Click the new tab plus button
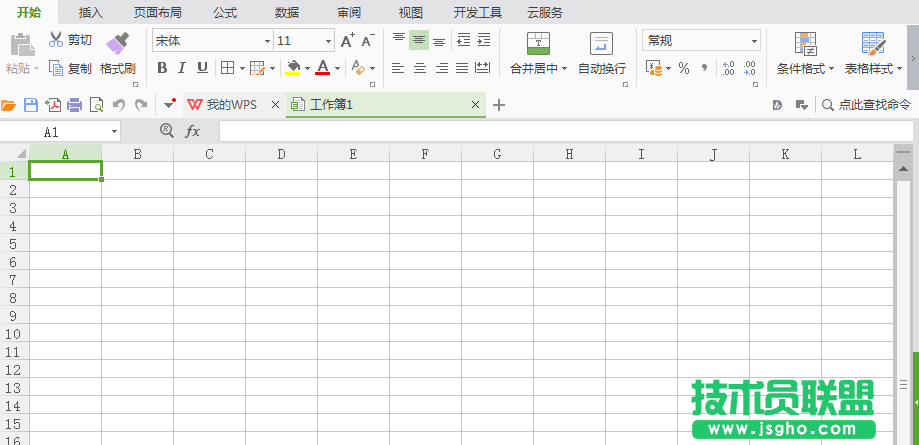This screenshot has width=919, height=445. click(x=500, y=105)
